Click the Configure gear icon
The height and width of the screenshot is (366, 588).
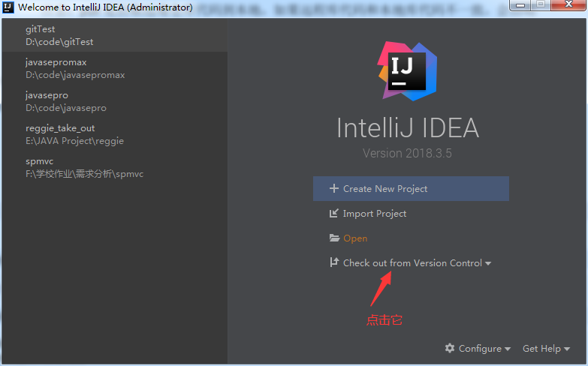pos(450,348)
